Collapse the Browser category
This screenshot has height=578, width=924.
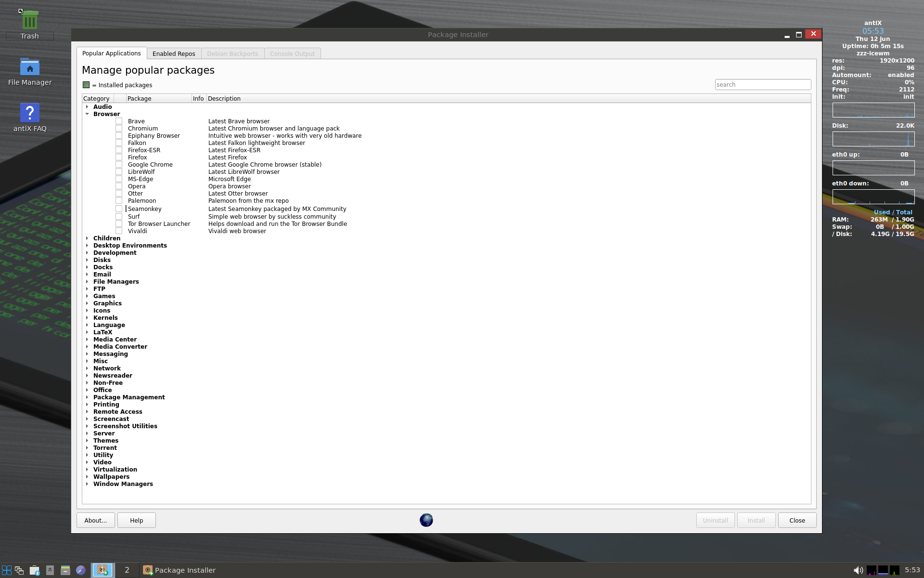pyautogui.click(x=87, y=114)
